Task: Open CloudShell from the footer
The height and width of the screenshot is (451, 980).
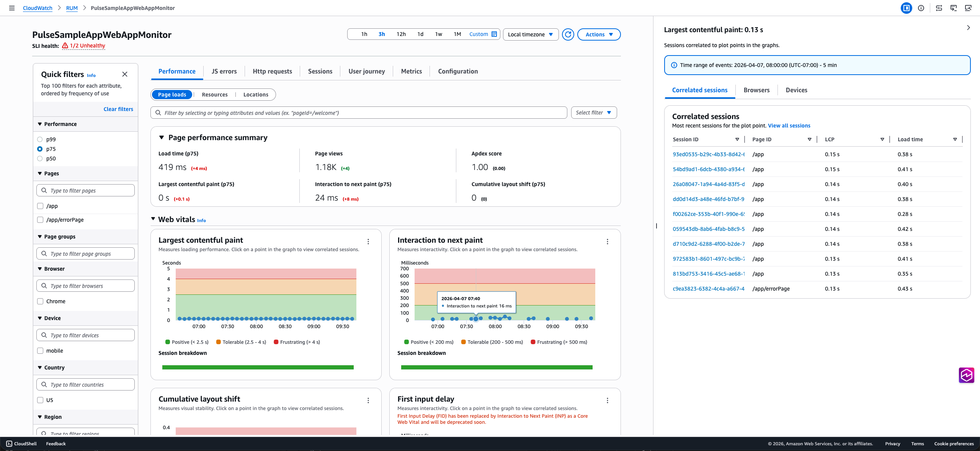Action: [21, 444]
